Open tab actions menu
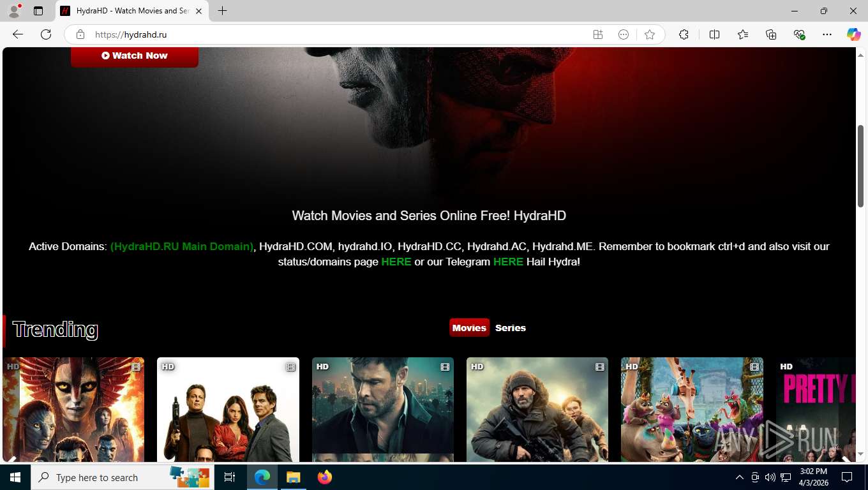 [38, 11]
